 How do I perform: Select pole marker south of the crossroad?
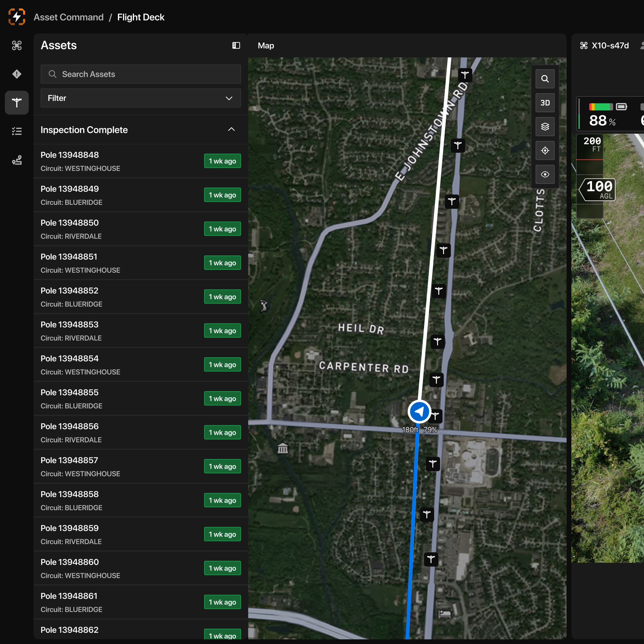[433, 464]
